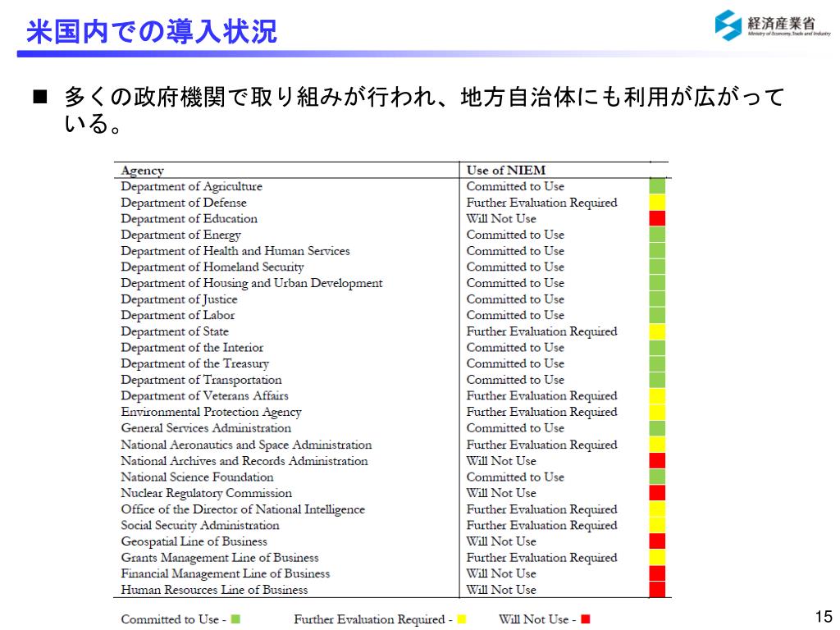Click Department of Housing and Urban Development

pos(252,283)
